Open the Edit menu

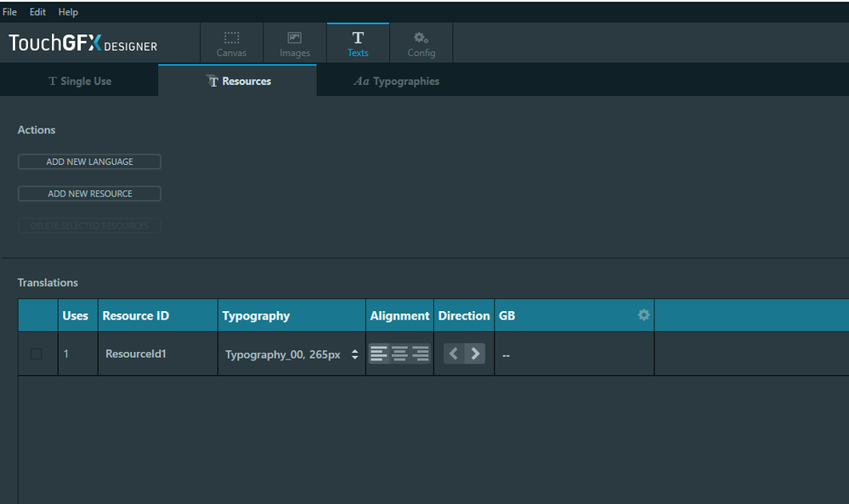pos(37,12)
